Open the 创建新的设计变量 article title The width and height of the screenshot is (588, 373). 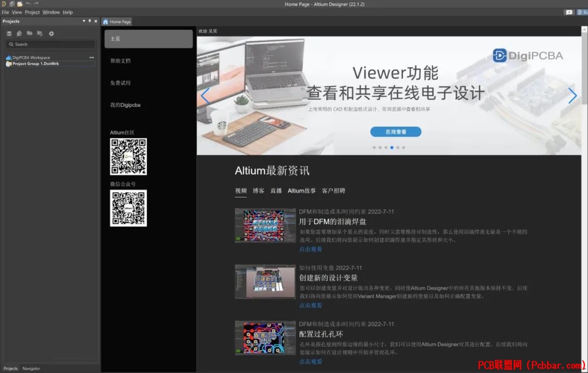pos(328,278)
